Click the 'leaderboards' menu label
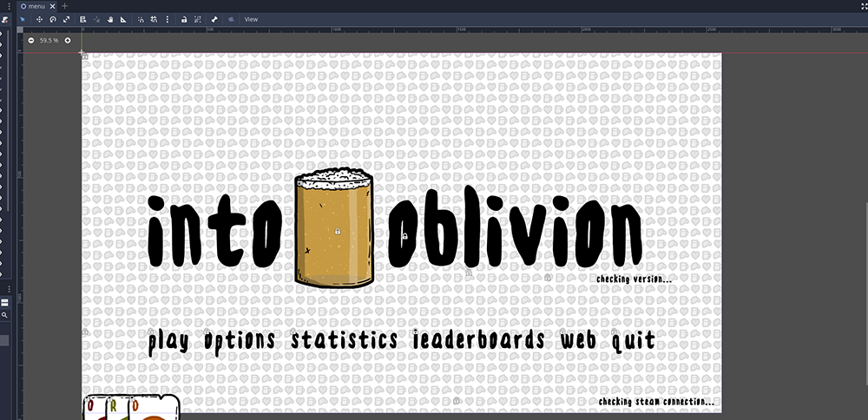The height and width of the screenshot is (420, 868). [x=479, y=340]
